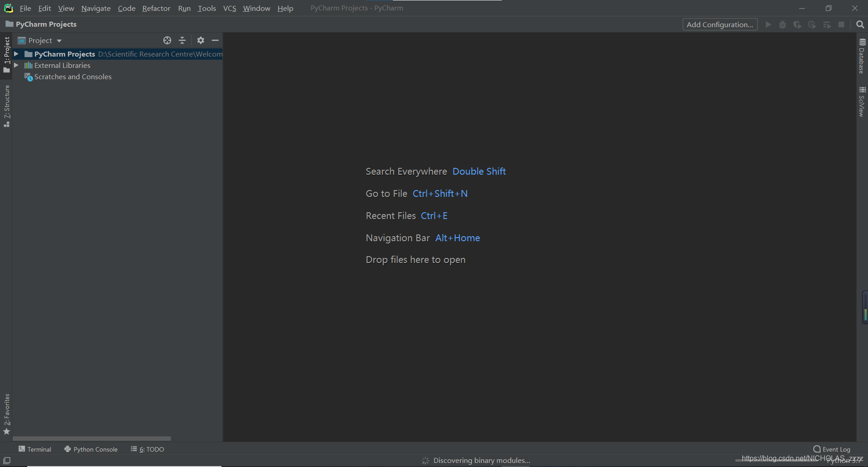
Task: Open the 7: Structure side tab
Action: click(x=6, y=106)
